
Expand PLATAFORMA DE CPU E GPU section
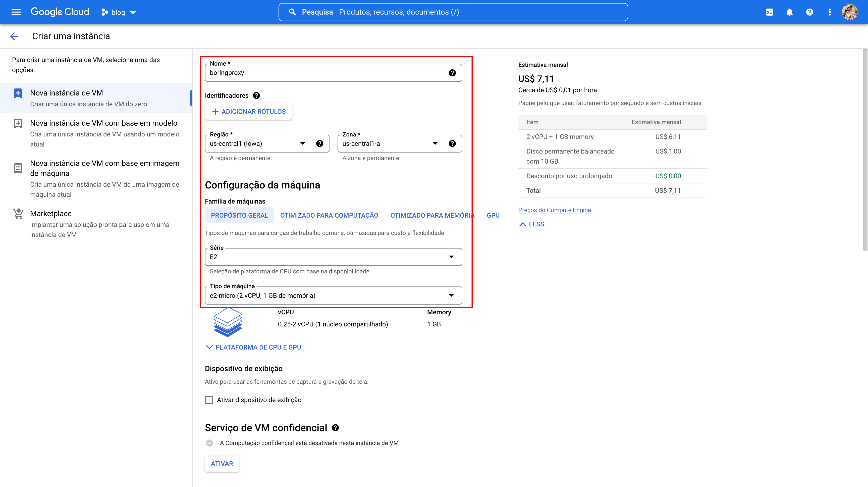click(253, 347)
